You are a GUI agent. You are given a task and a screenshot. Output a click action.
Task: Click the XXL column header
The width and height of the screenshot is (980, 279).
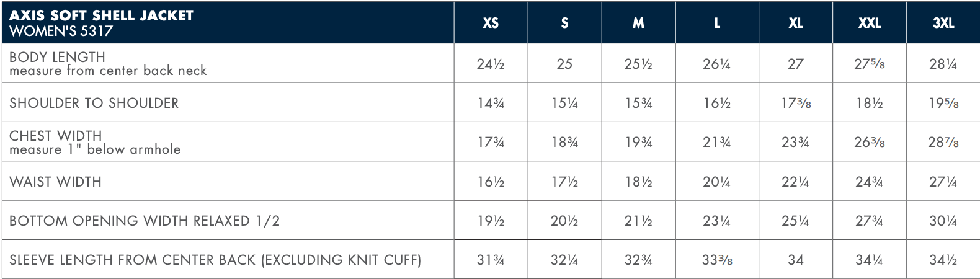(869, 23)
